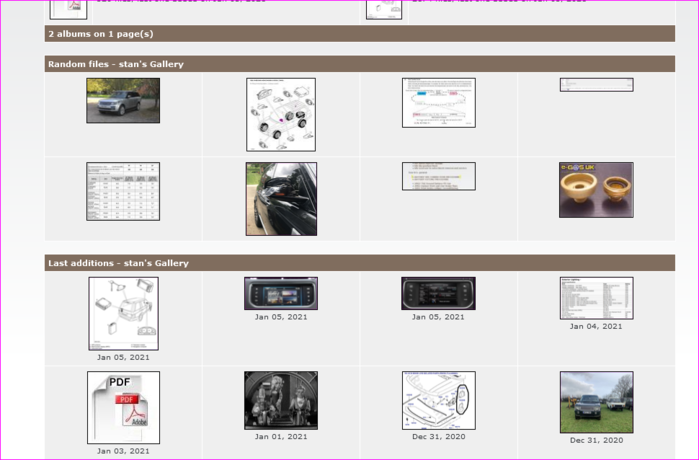Open the circled parts diagram from Dec 31, 2020
This screenshot has height=460, width=699.
pos(439,400)
